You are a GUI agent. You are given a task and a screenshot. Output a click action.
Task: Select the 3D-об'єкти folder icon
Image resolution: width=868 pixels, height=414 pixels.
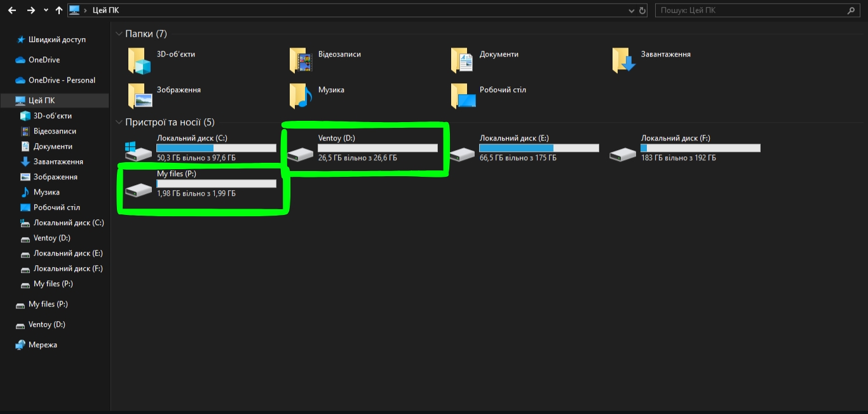[x=140, y=61]
